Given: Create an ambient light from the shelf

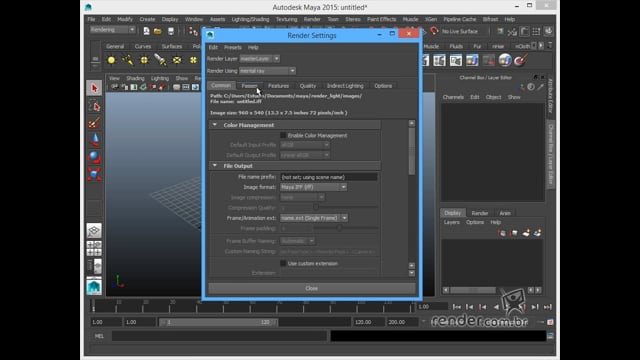Looking at the screenshot, I should click(x=111, y=60).
